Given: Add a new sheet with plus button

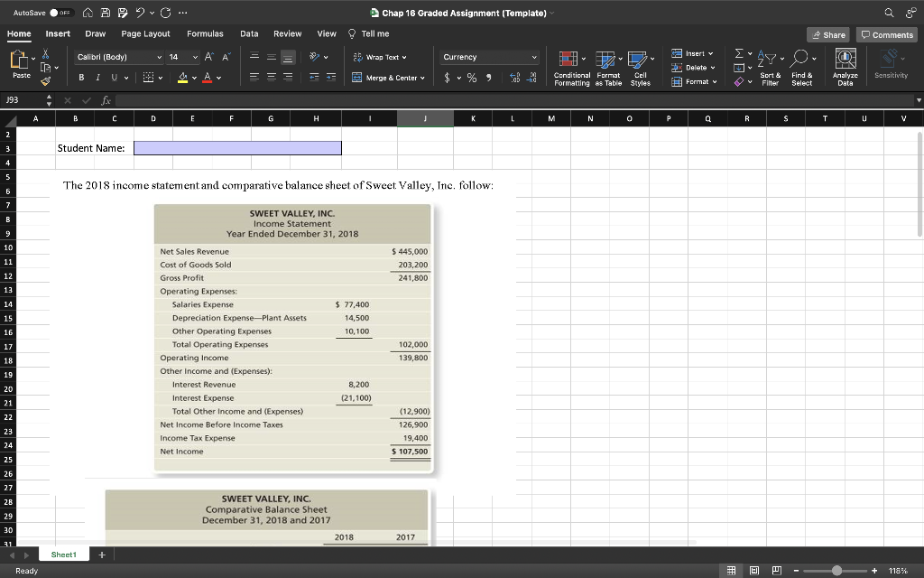Looking at the screenshot, I should pyautogui.click(x=102, y=555).
